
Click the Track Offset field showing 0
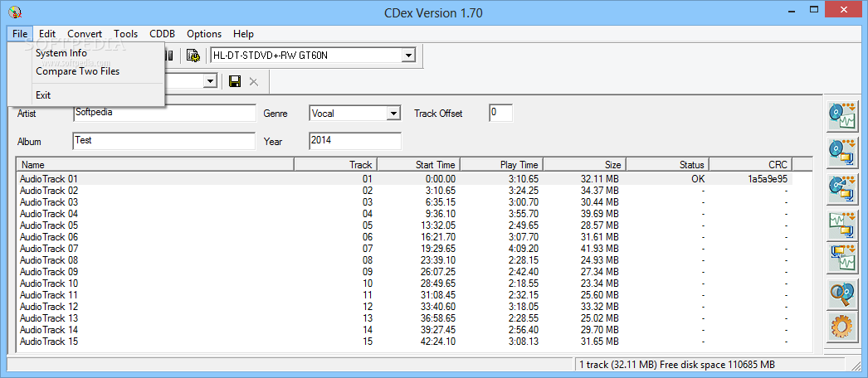(x=501, y=113)
